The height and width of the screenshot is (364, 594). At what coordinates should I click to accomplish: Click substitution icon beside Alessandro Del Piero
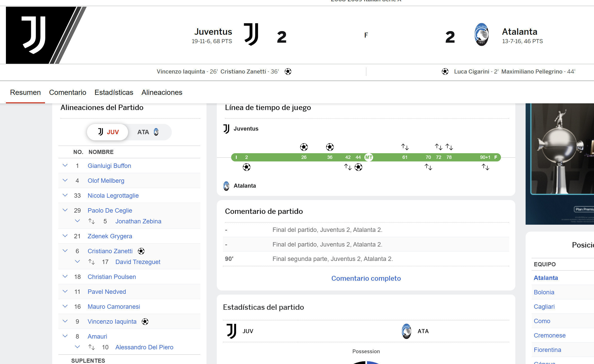[92, 347]
